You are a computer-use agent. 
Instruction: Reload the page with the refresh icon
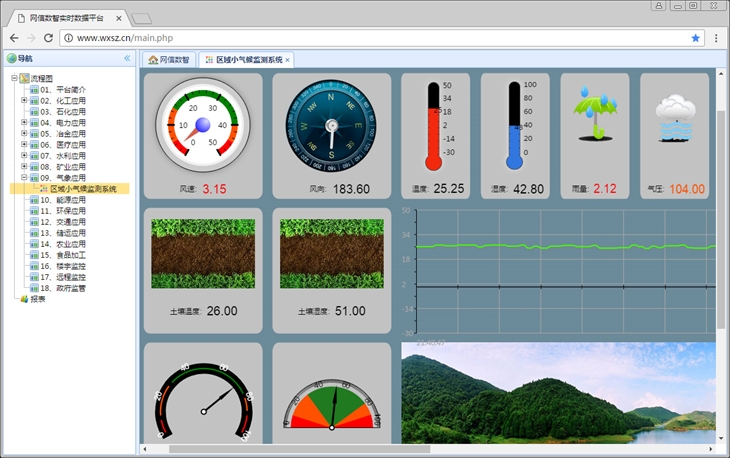(x=48, y=38)
